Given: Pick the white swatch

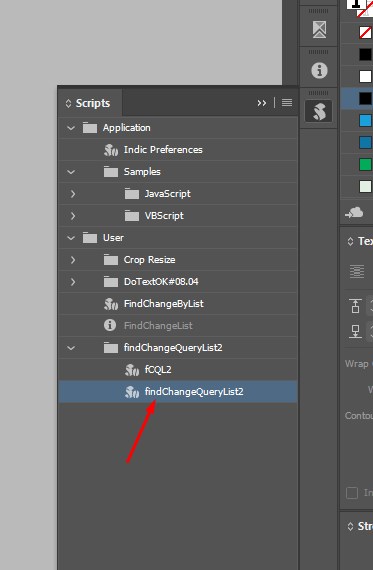Looking at the screenshot, I should [x=365, y=76].
